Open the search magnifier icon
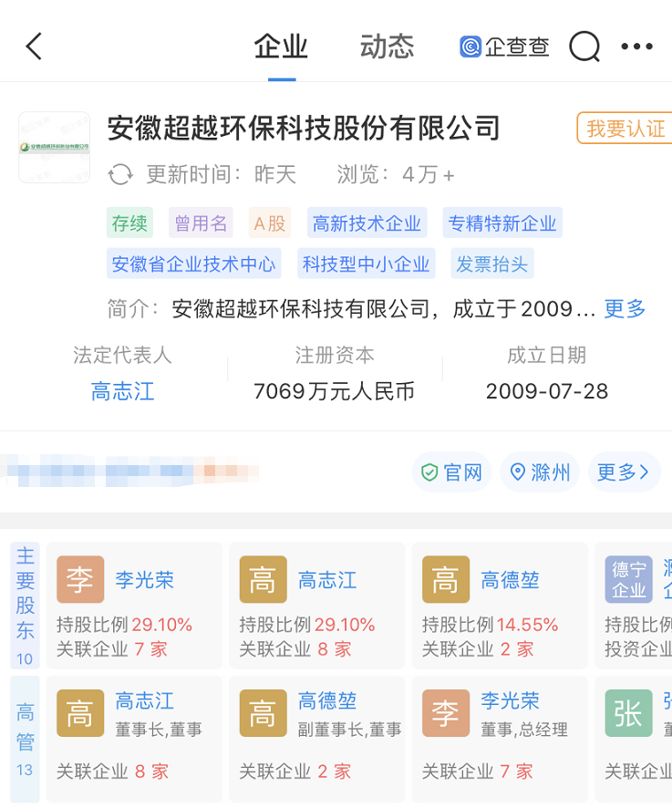The height and width of the screenshot is (808, 672). pos(584,47)
